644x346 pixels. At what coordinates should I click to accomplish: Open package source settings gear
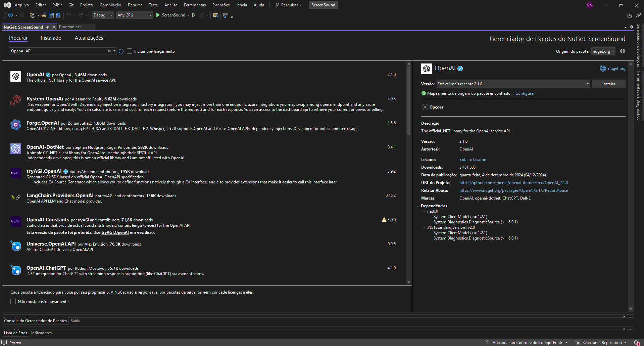click(x=623, y=51)
